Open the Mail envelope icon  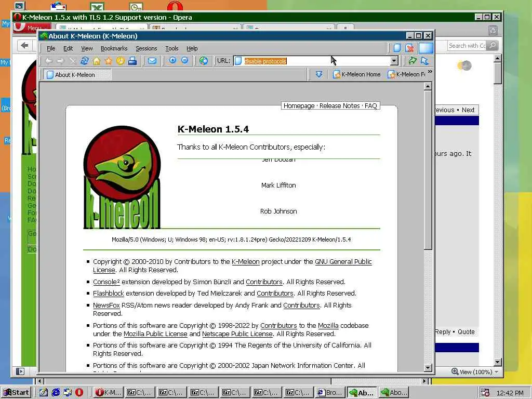[x=152, y=61]
